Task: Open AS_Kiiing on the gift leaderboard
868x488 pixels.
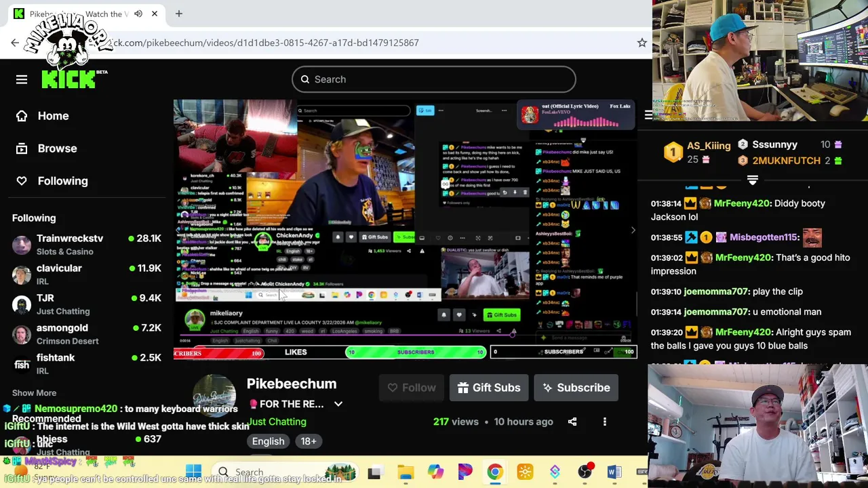Action: pyautogui.click(x=709, y=146)
